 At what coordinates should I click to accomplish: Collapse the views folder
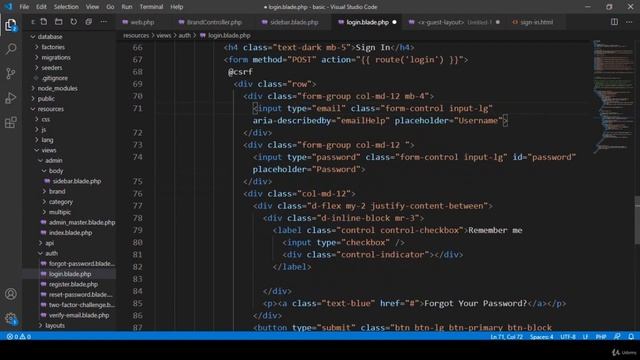pos(48,150)
